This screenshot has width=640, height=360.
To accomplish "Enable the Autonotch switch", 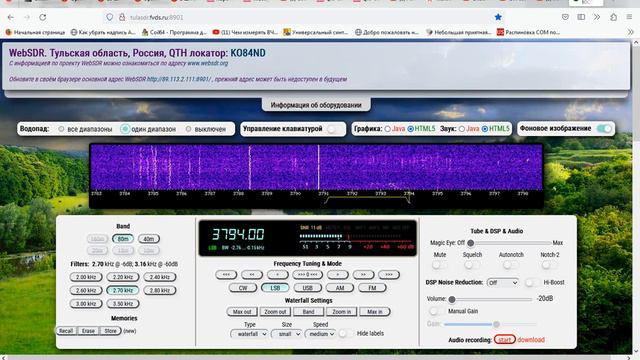I will [x=509, y=265].
